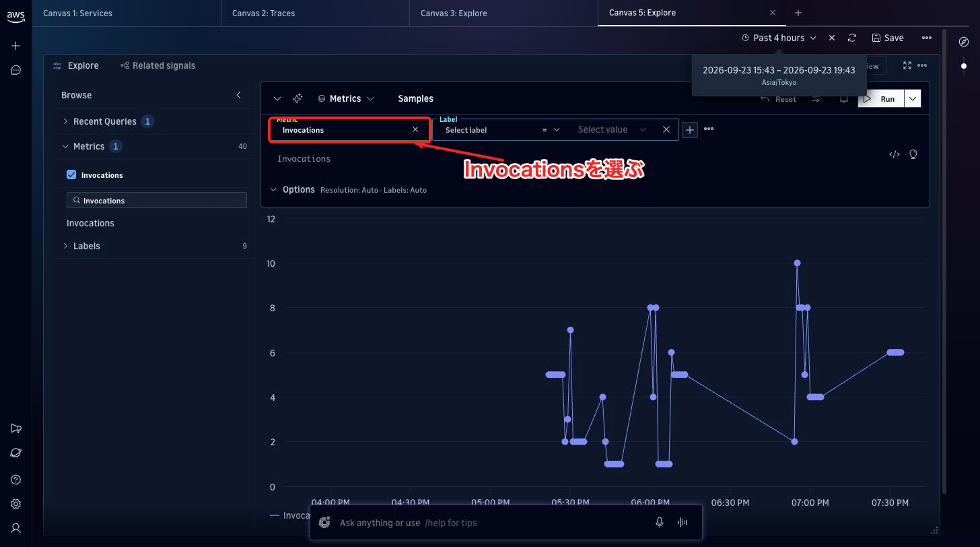Click the zoom slider handle at the right edge
Image resolution: width=980 pixels, height=547 pixels.
[x=964, y=66]
